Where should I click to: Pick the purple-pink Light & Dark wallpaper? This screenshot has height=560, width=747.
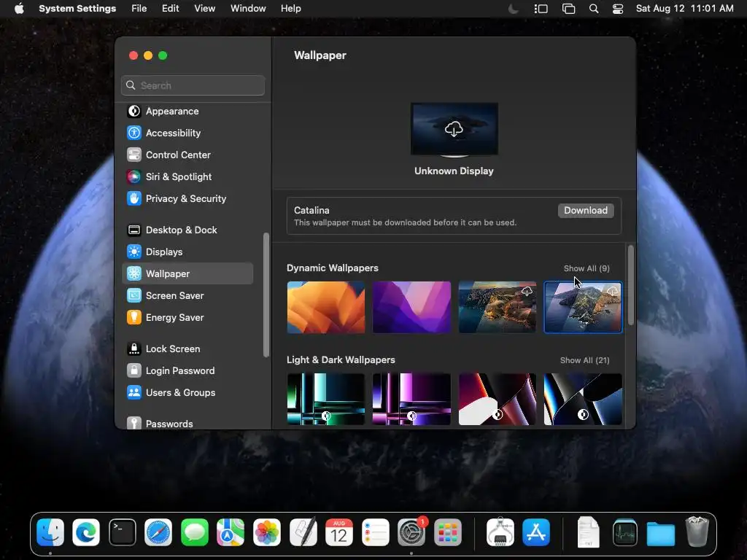[411, 399]
